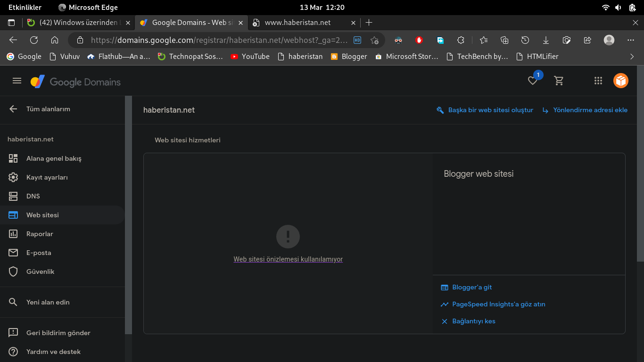The image size is (644, 362).
Task: Open the red hand ad-blocker extension
Action: [x=419, y=40]
